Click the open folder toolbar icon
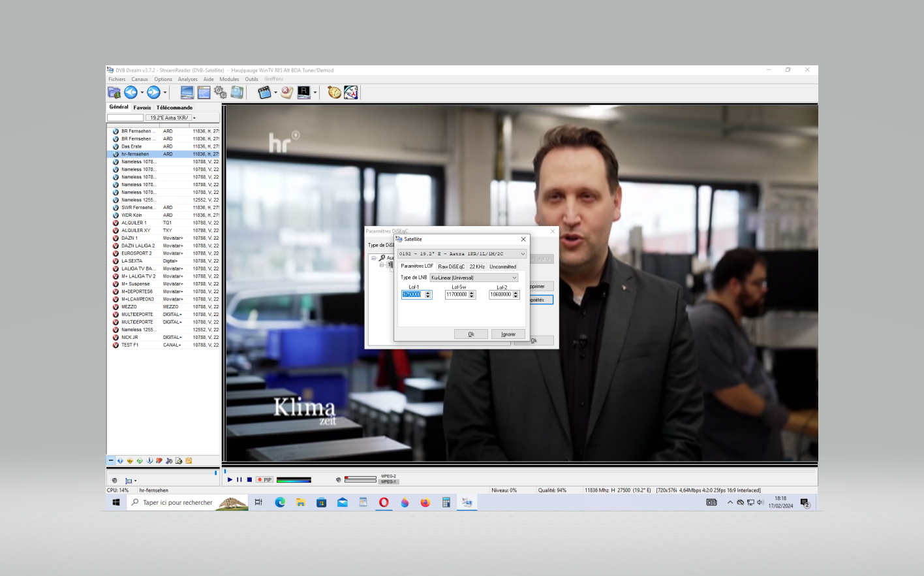Viewport: 924px width, 576px height. pos(114,93)
